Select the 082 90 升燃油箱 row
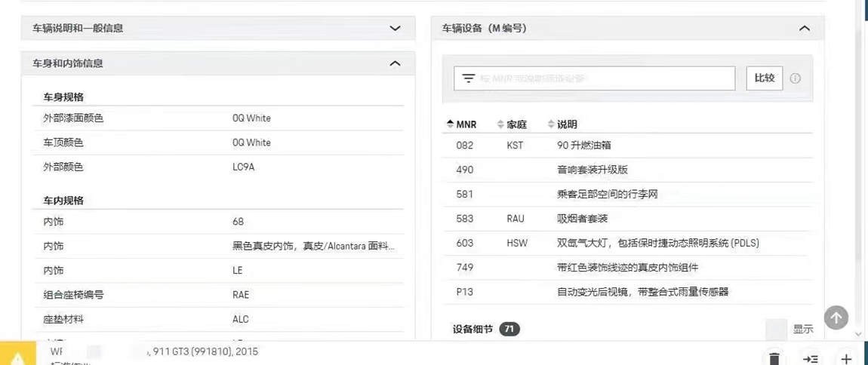The image size is (868, 365). pos(626,146)
